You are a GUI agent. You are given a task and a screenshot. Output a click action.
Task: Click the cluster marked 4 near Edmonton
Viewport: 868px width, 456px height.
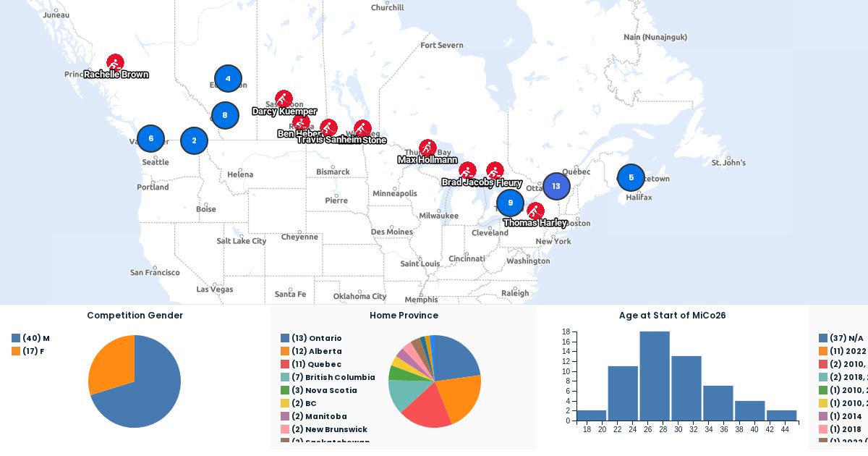tap(228, 79)
